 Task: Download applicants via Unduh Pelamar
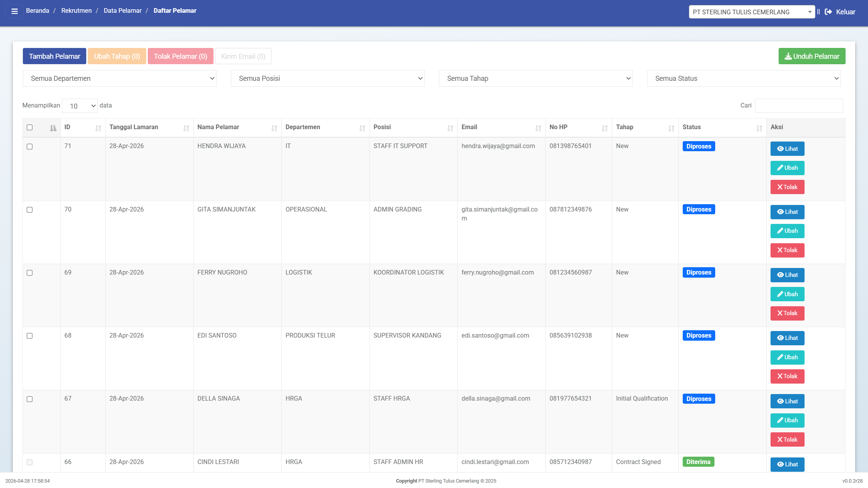point(812,56)
